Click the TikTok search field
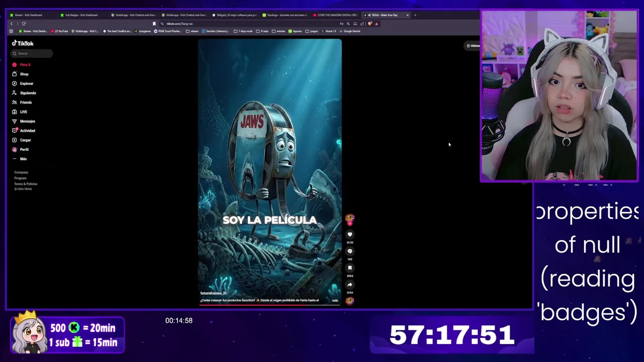Viewport: 644px width, 362px height. 32,53
